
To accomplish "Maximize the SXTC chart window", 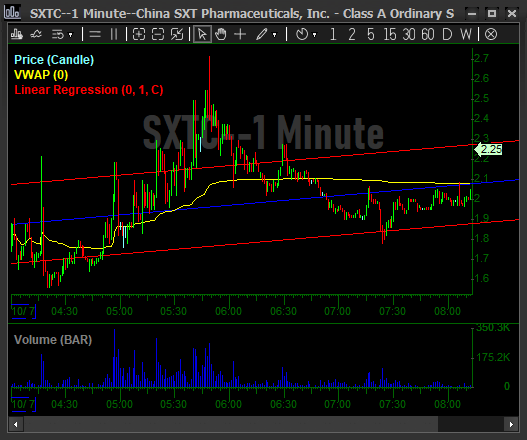I will click(492, 14).
